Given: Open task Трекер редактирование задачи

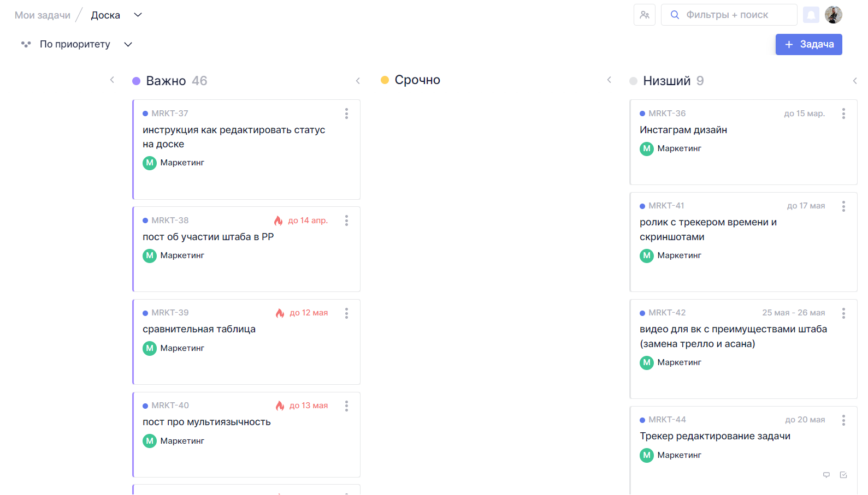Looking at the screenshot, I should [715, 436].
